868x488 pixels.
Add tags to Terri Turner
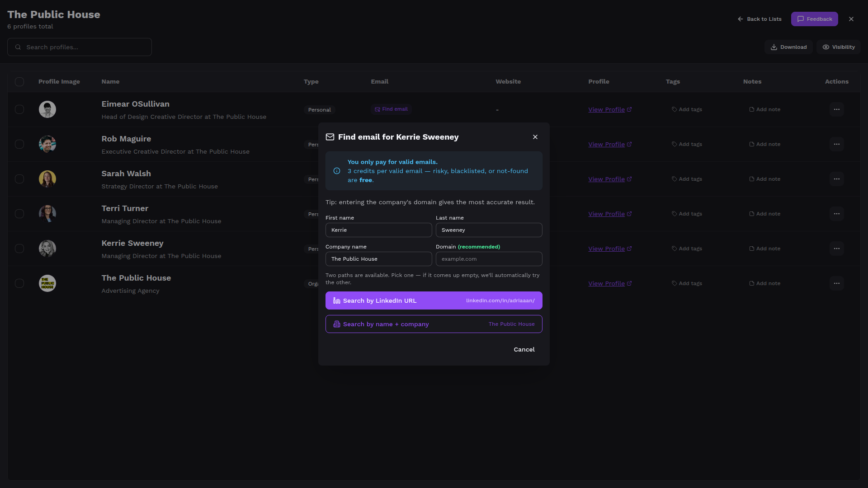687,214
